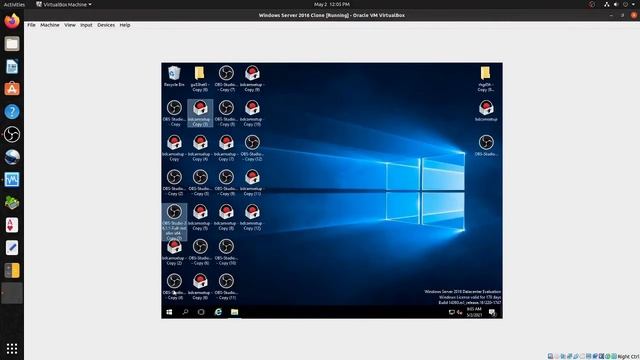Select the bdcamsetup Copy (11) desktop icon
The height and width of the screenshot is (360, 640).
[x=252, y=182]
